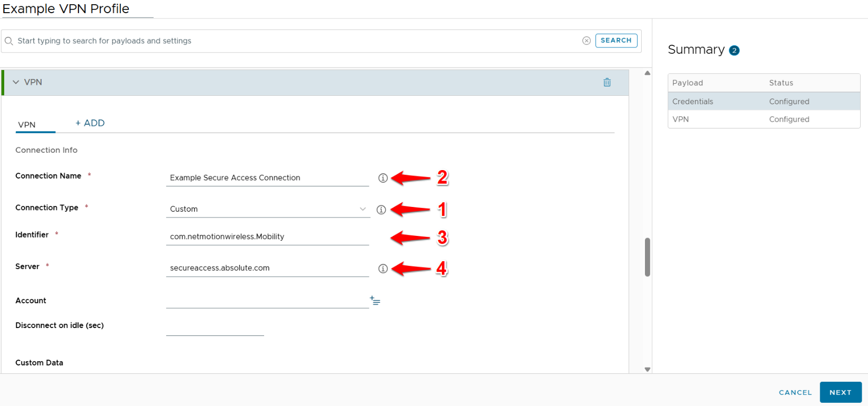
Task: Add another VPN configuration tab
Action: point(90,123)
